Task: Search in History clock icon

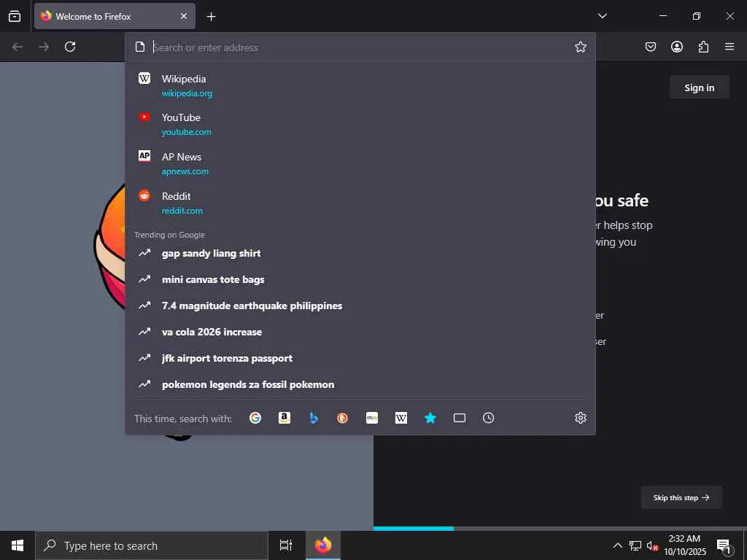Action: (488, 418)
